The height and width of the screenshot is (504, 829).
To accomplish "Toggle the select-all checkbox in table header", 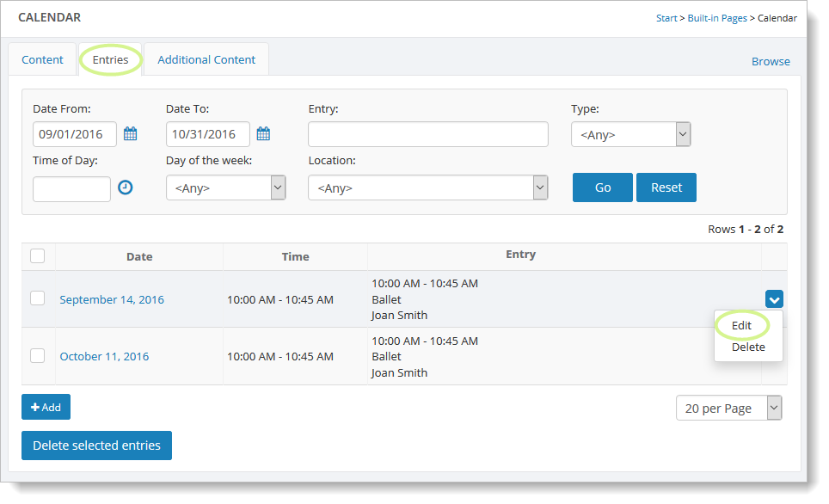I will click(x=38, y=256).
